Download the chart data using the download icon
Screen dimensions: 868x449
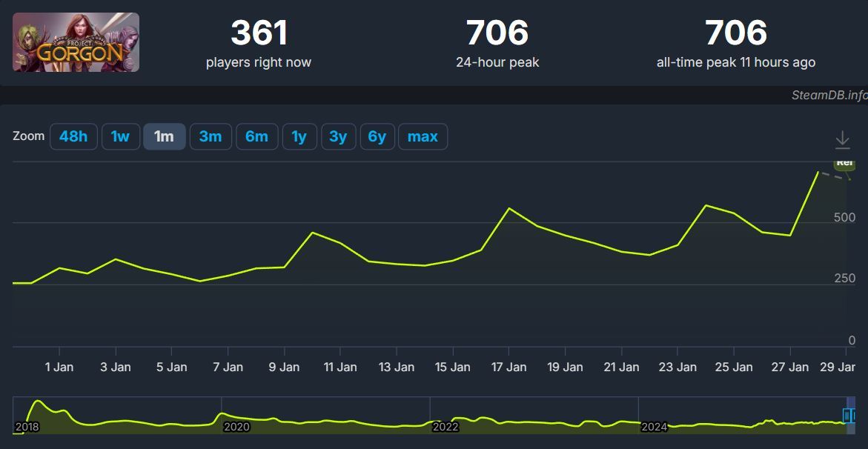(841, 139)
